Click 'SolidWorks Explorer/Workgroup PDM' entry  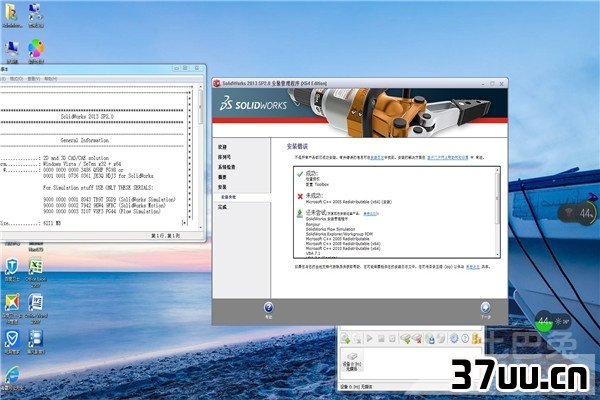[339, 234]
